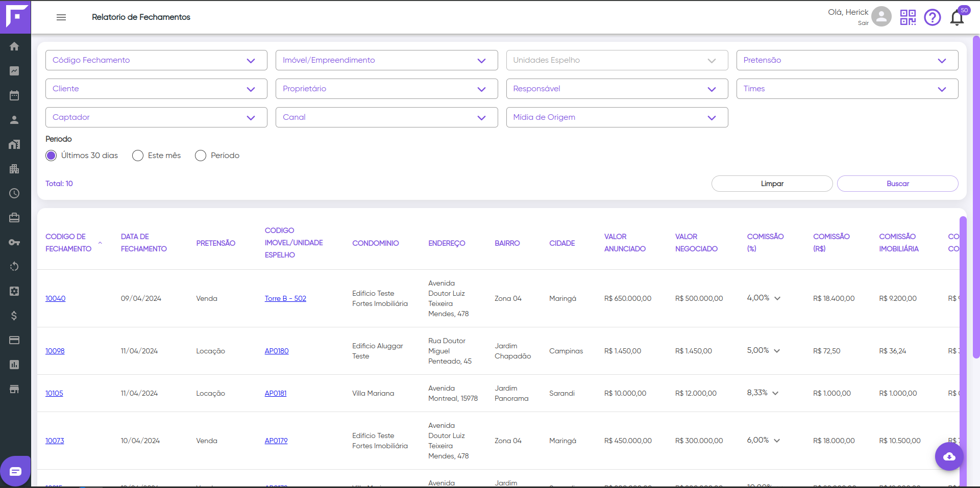Expand the 6,00% commission chevron

(777, 441)
